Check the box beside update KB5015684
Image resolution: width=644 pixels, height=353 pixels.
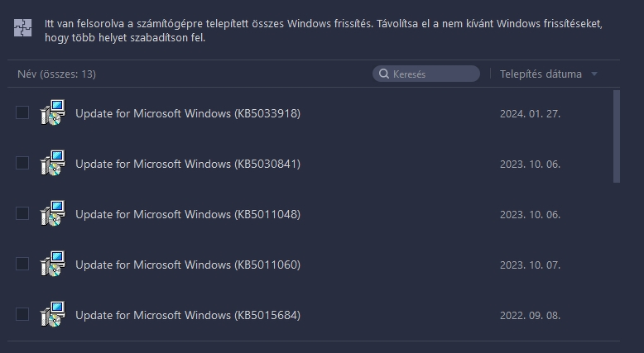pos(22,314)
